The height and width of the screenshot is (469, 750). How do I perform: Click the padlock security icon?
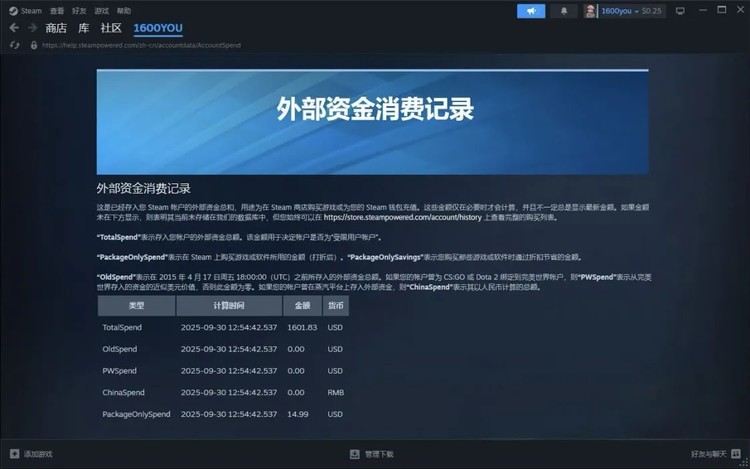tap(33, 45)
